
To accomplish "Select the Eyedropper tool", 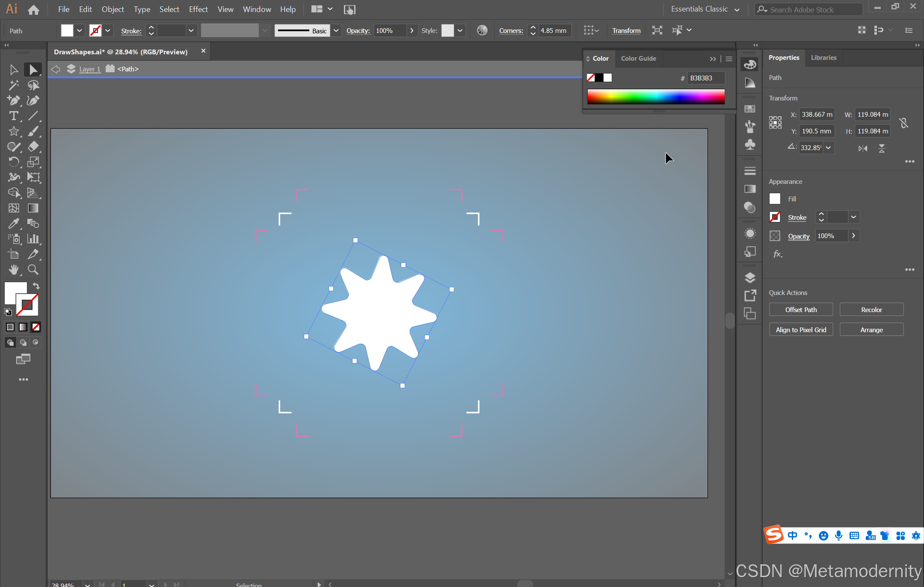I will point(13,224).
